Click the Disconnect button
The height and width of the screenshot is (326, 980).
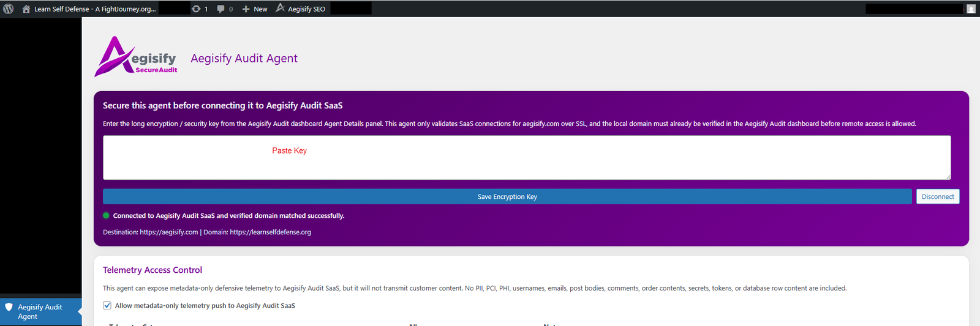pyautogui.click(x=937, y=196)
